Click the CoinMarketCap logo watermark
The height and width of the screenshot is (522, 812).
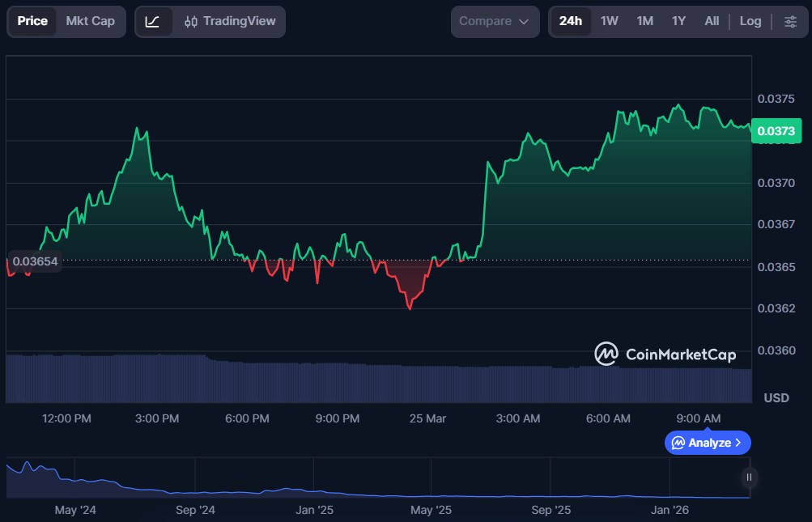[665, 354]
